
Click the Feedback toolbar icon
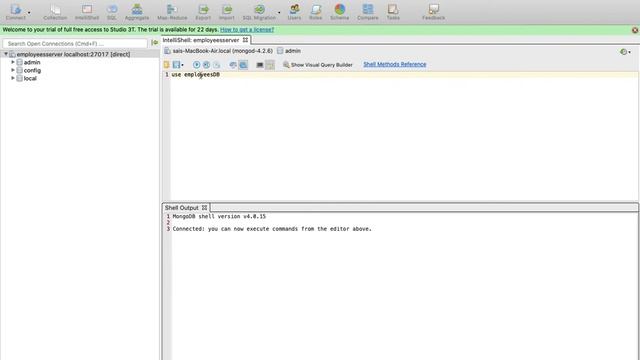pyautogui.click(x=433, y=11)
